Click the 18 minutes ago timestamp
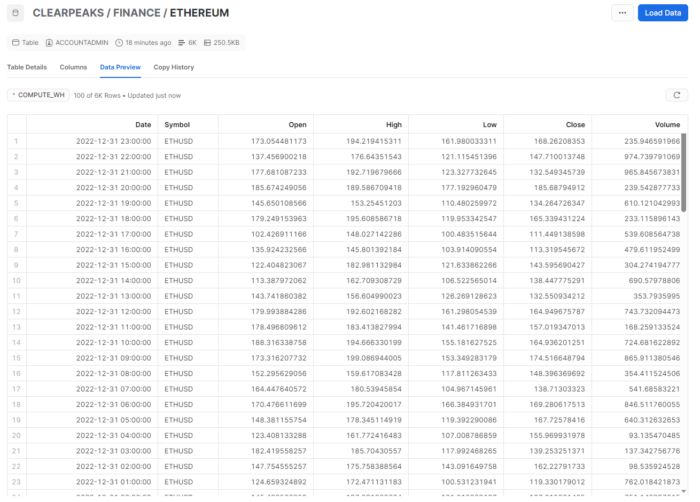This screenshot has width=700, height=502. 148,42
